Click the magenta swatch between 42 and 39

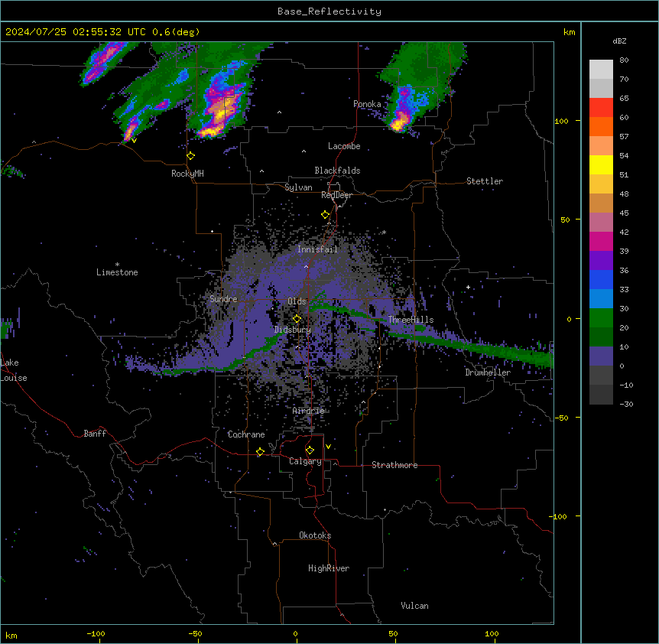click(x=601, y=241)
